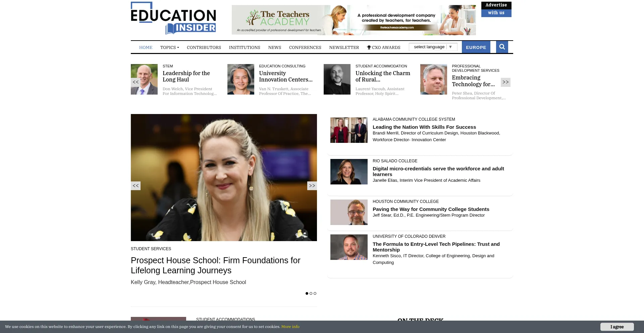The height and width of the screenshot is (333, 644).
Task: Click the search magnifier icon
Action: pos(502,47)
